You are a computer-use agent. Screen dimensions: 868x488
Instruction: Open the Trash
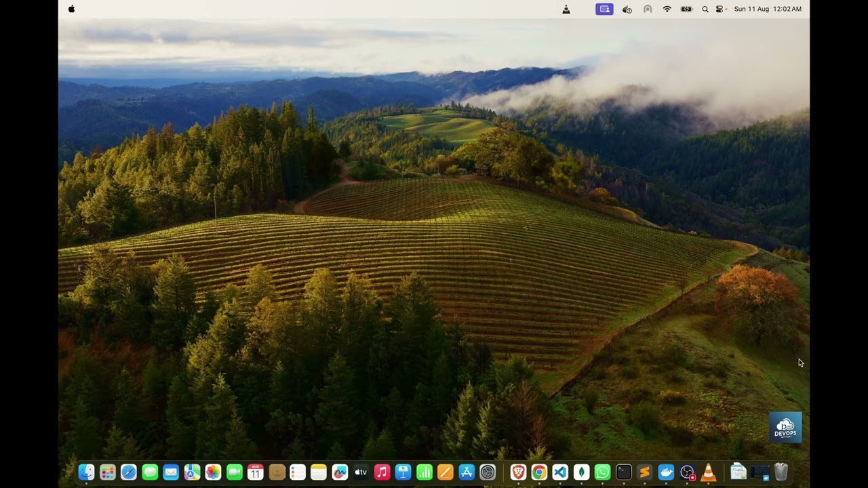[781, 472]
